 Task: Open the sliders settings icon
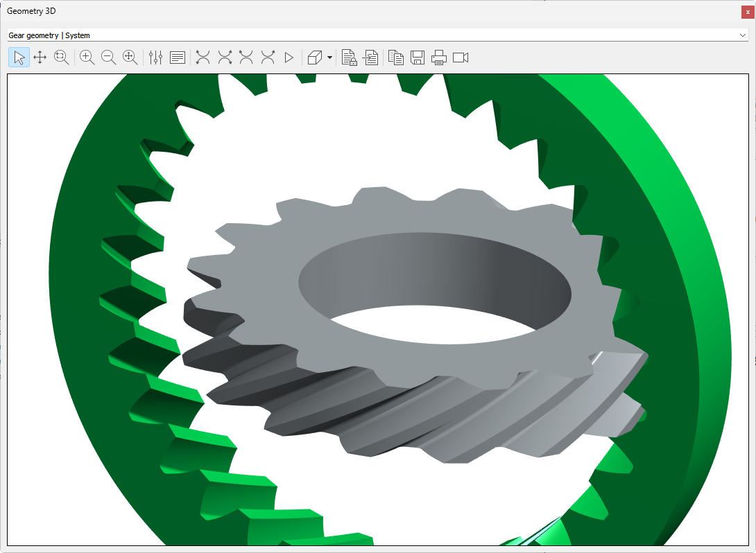coord(156,58)
